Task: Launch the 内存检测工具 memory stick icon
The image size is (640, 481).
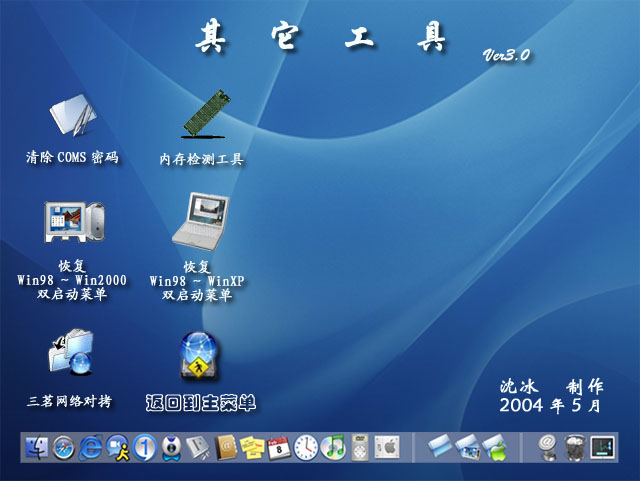Action: point(206,114)
